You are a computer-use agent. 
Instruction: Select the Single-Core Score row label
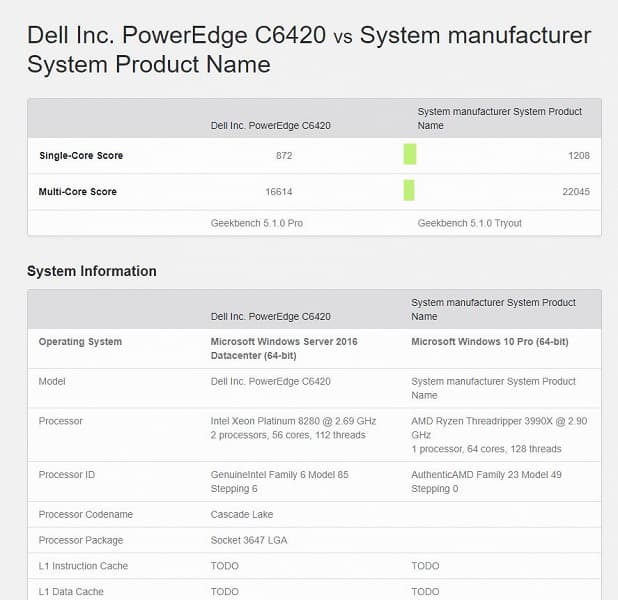coord(81,156)
